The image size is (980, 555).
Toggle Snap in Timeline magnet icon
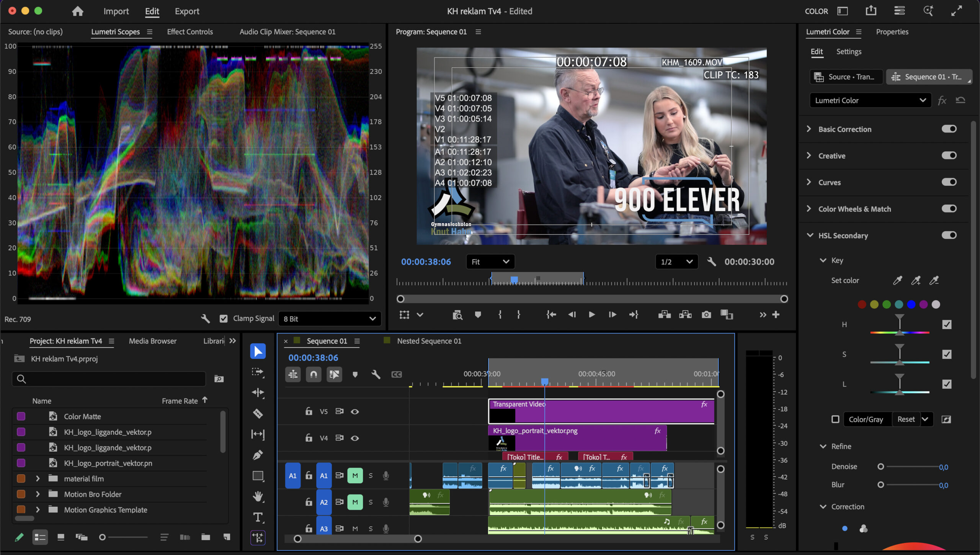click(x=314, y=374)
